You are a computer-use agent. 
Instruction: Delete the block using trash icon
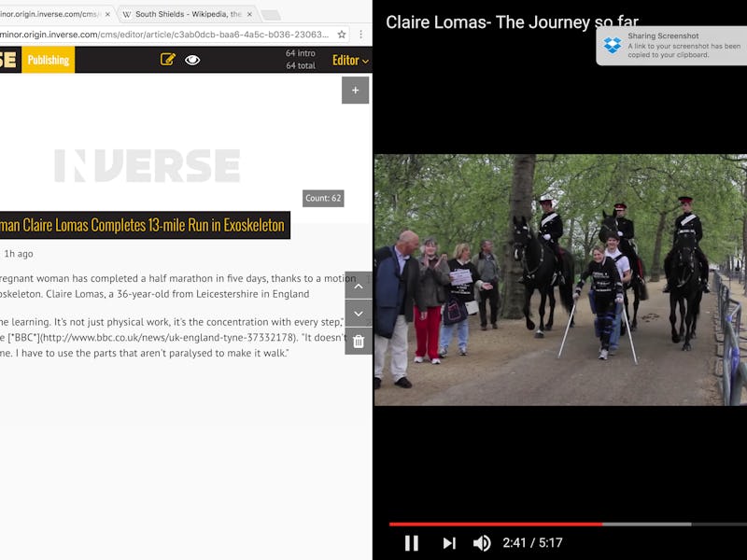point(359,341)
